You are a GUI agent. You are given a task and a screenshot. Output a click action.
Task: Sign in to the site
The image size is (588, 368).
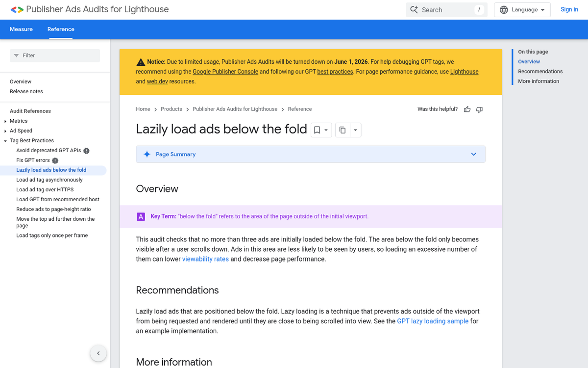coord(569,9)
